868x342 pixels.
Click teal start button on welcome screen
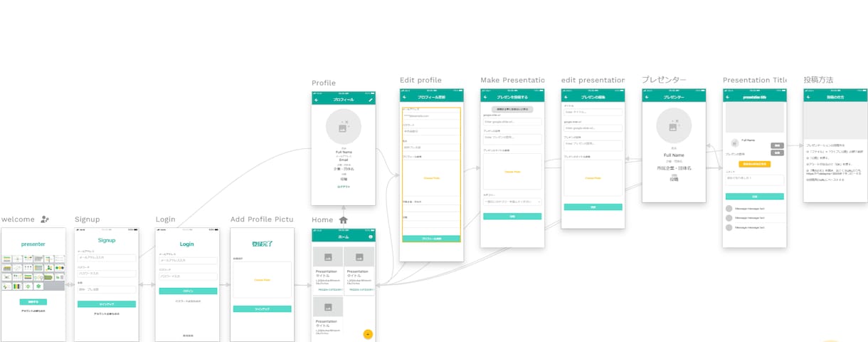click(x=33, y=302)
